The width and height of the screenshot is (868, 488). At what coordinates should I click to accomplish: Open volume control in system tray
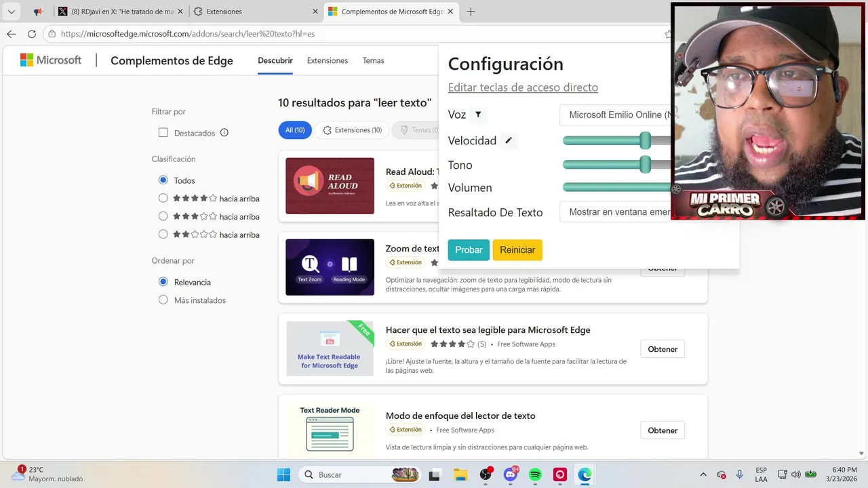pyautogui.click(x=796, y=474)
